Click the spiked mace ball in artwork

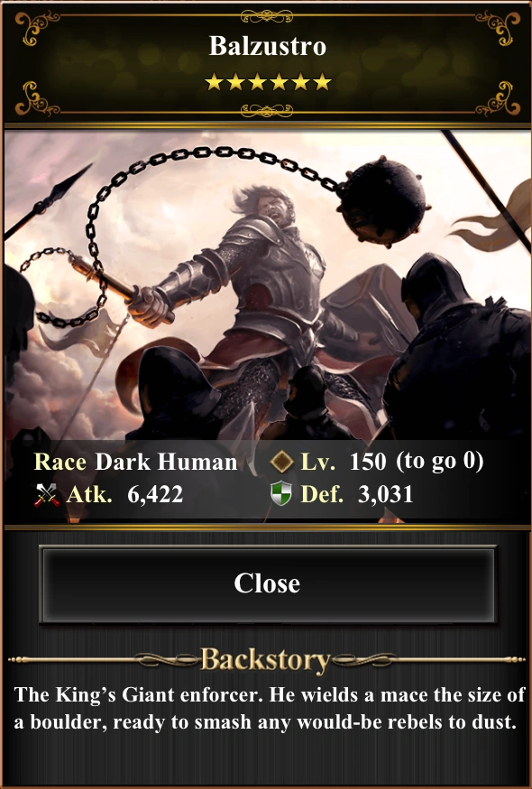(384, 201)
